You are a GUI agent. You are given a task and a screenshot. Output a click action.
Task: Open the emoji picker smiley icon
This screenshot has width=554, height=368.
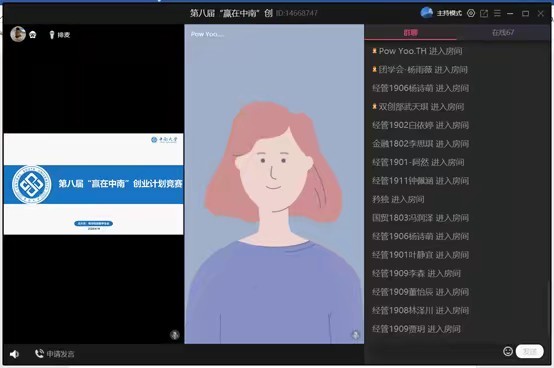pyautogui.click(x=508, y=351)
